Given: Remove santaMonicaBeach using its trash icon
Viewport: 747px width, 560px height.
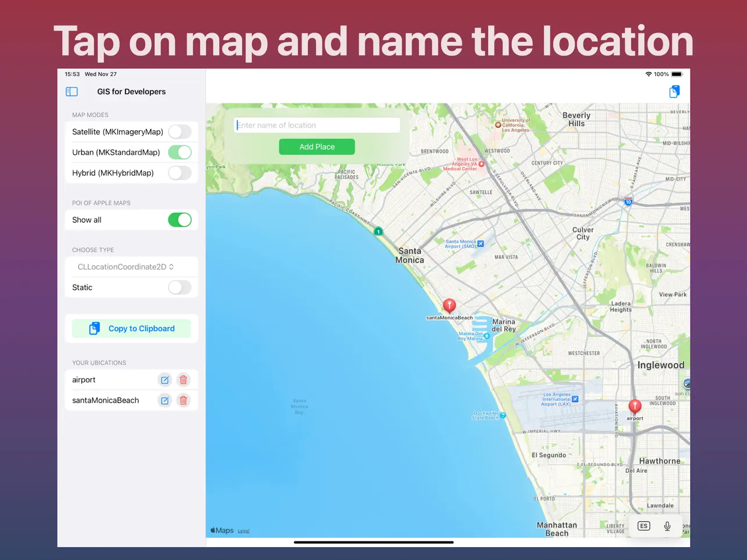Looking at the screenshot, I should (x=183, y=400).
